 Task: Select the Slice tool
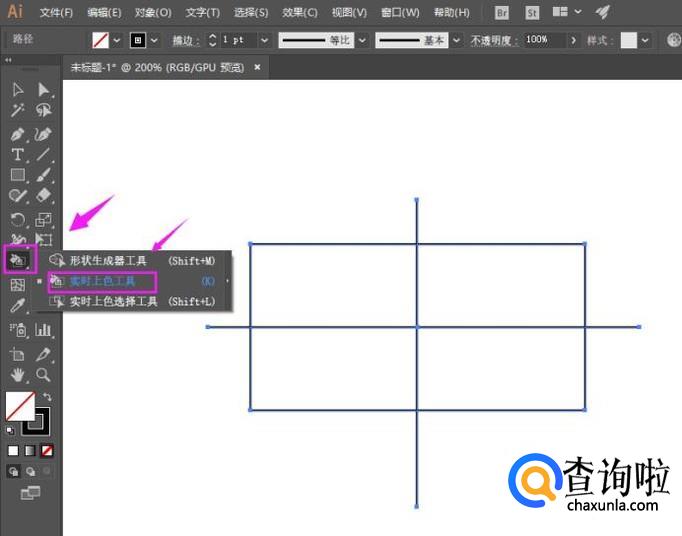[43, 355]
